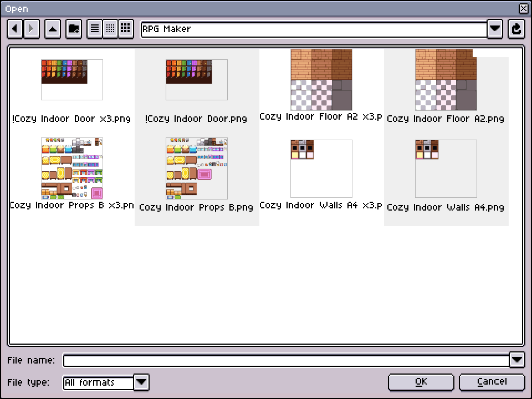Screen dimensions: 532x399
Task: Click the '!Cozy Indoor Door x3.png' file name
Action: coord(71,119)
